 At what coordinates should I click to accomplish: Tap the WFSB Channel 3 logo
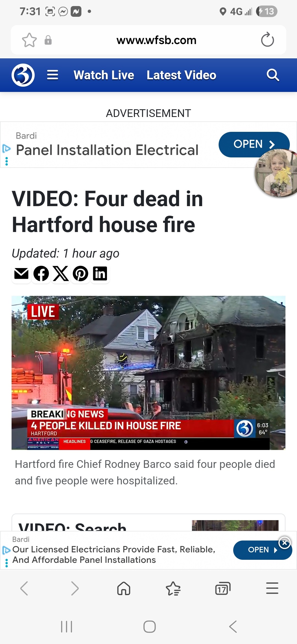tap(23, 75)
